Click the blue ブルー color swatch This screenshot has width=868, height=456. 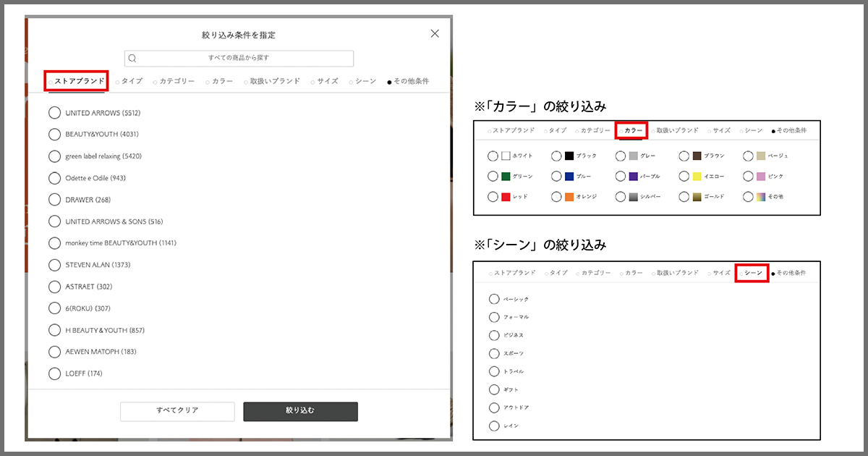[569, 176]
